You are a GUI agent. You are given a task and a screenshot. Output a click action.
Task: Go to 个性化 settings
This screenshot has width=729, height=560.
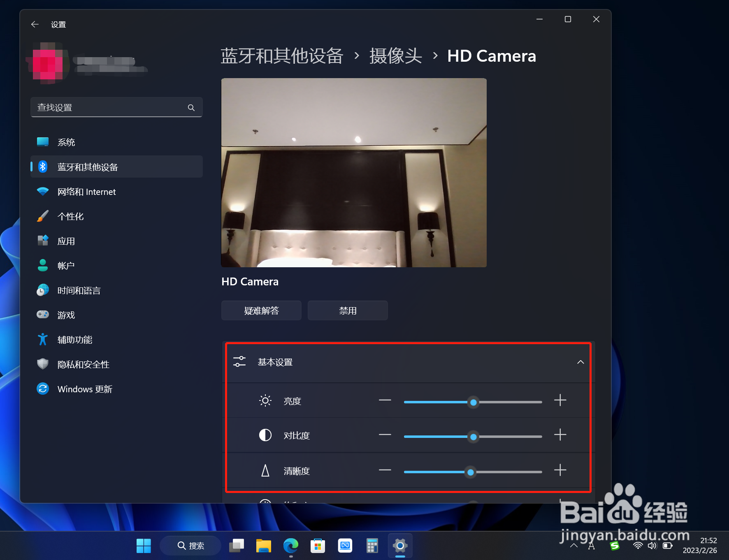(116, 216)
